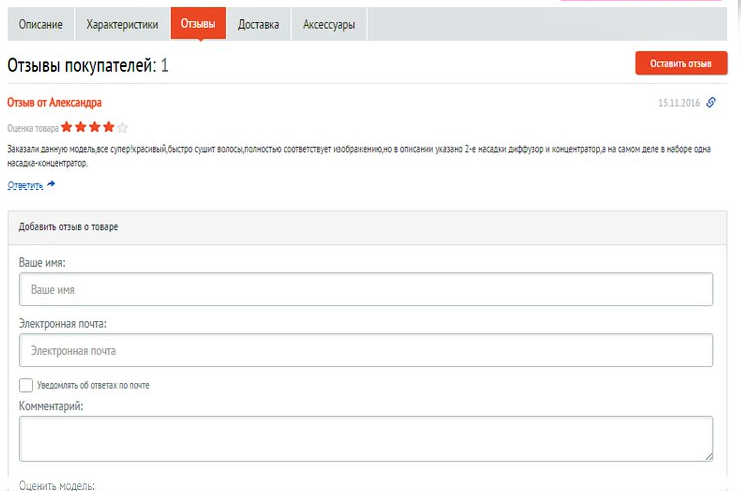
Task: Click the third star in review rating
Action: pos(94,127)
